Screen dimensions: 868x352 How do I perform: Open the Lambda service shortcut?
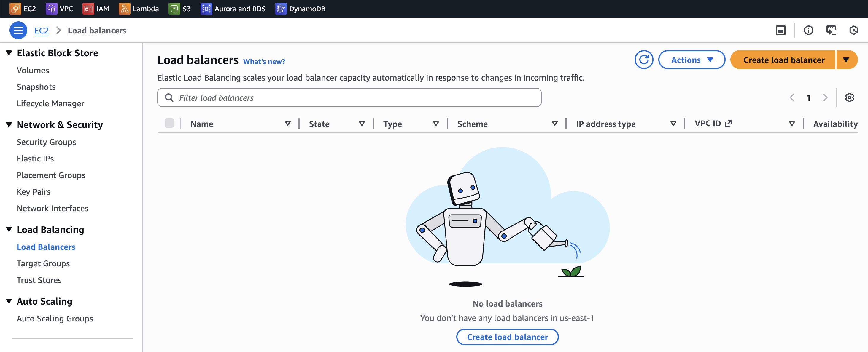click(x=139, y=9)
